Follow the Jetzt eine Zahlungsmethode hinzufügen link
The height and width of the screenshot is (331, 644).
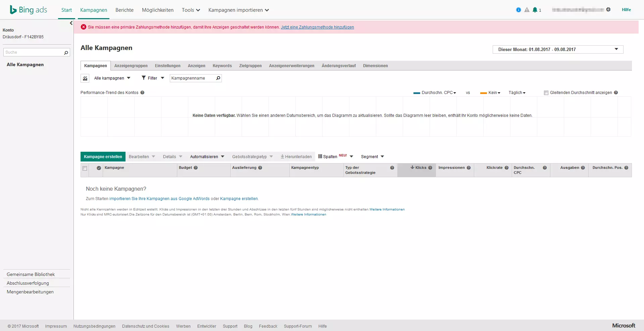pos(317,27)
